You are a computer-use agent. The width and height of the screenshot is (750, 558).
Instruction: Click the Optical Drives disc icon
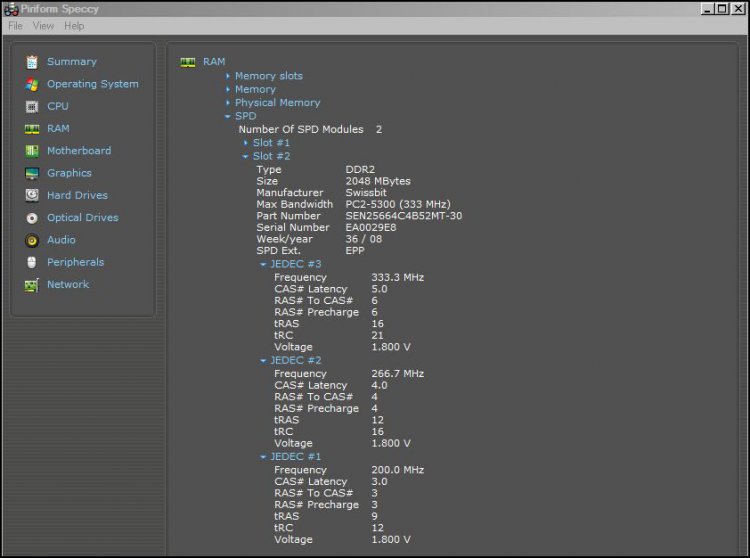tap(32, 218)
